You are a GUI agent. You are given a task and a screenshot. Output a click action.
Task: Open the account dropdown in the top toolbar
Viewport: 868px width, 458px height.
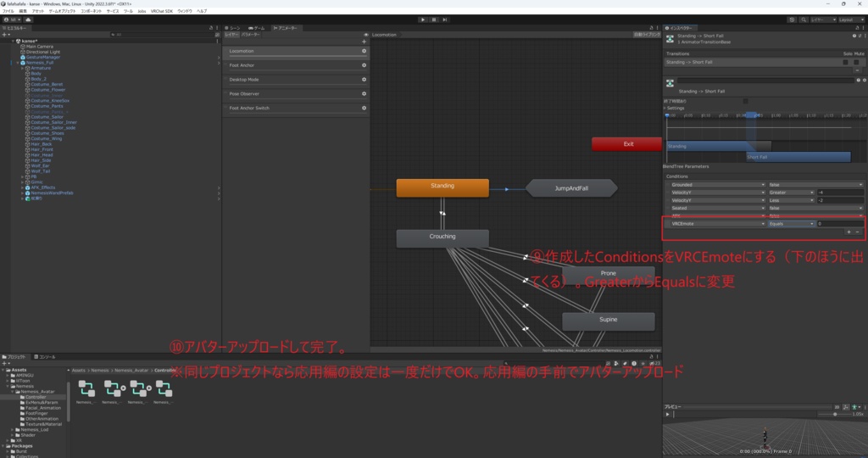pyautogui.click(x=12, y=20)
